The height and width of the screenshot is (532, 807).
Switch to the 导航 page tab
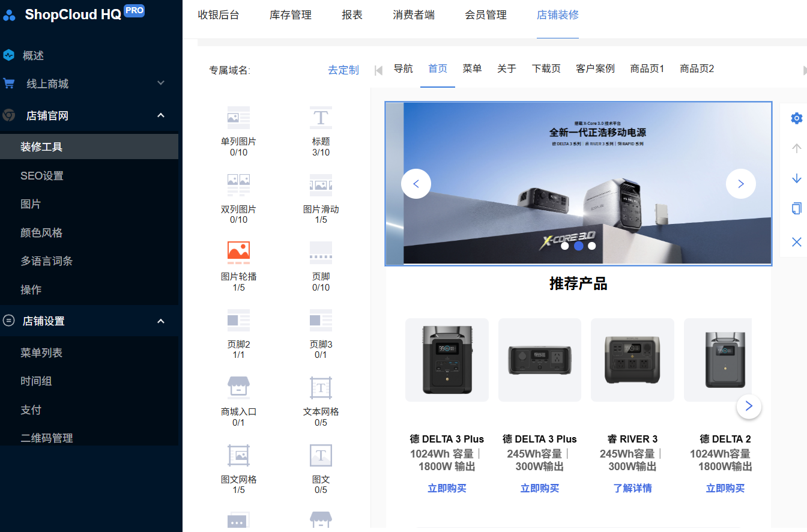[x=403, y=68]
